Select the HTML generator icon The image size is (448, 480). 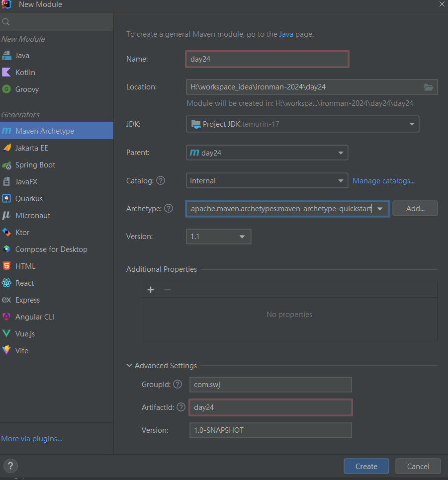(6, 266)
